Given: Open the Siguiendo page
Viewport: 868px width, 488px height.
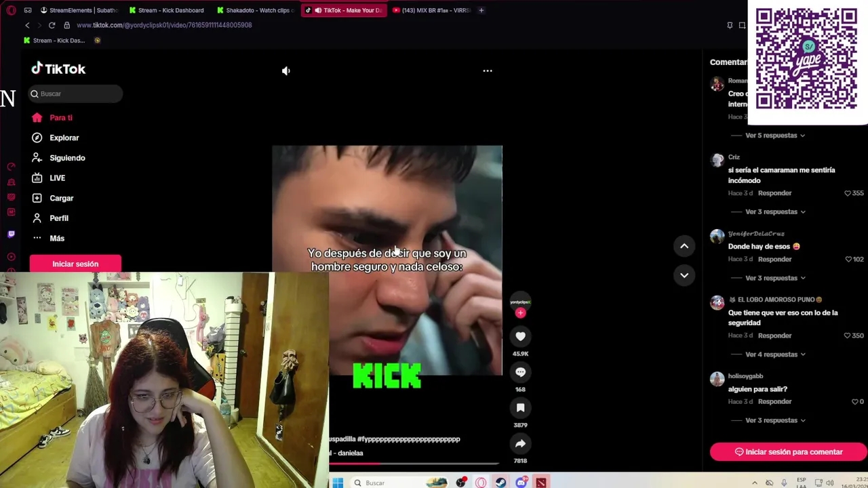Looking at the screenshot, I should click(x=58, y=158).
